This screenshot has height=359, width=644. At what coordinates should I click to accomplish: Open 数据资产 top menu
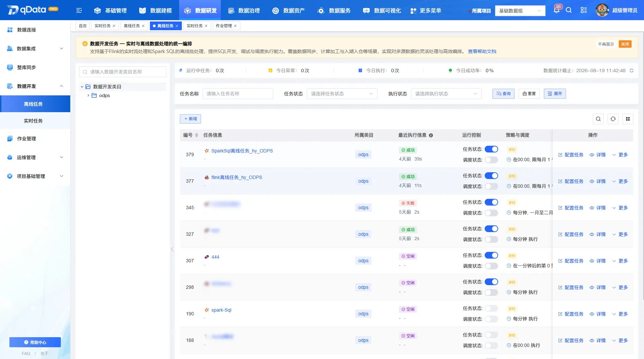[x=288, y=10]
